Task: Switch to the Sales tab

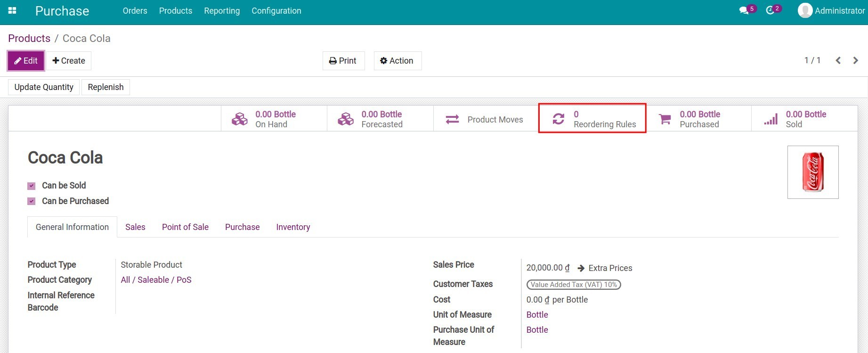Action: (x=135, y=227)
